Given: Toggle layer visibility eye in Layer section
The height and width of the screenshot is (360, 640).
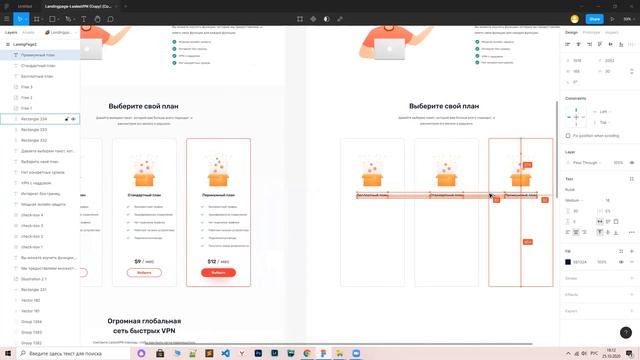Looking at the screenshot, I should pos(632,162).
